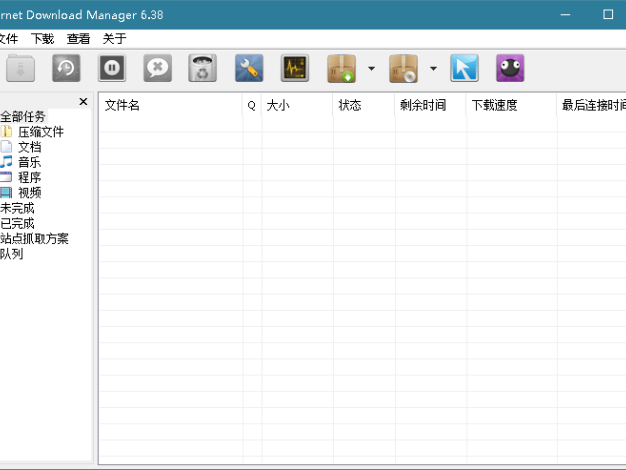
Task: Sort by the 大小 column header
Action: click(x=297, y=105)
